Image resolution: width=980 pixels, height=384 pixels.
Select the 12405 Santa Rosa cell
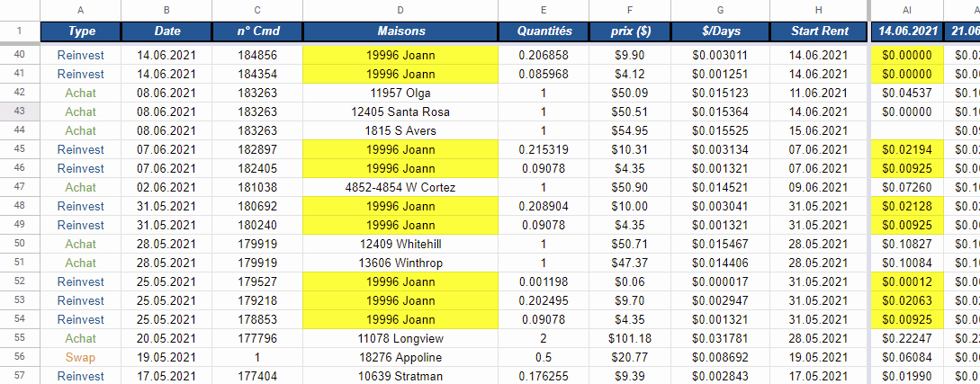[x=400, y=112]
